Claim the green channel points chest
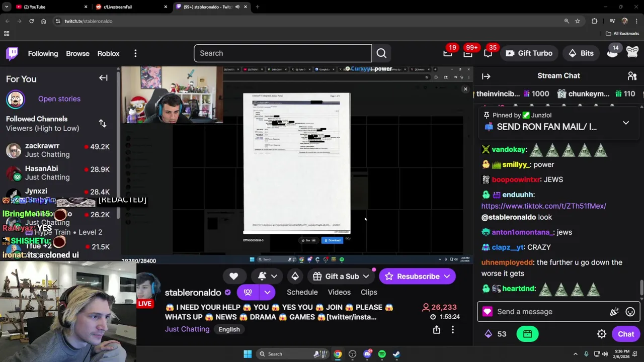The height and width of the screenshot is (362, 644). [527, 334]
